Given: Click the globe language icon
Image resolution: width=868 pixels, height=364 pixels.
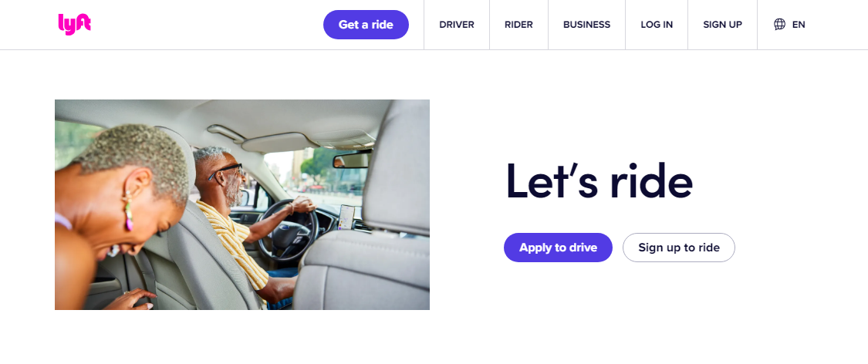Looking at the screenshot, I should click(x=779, y=25).
